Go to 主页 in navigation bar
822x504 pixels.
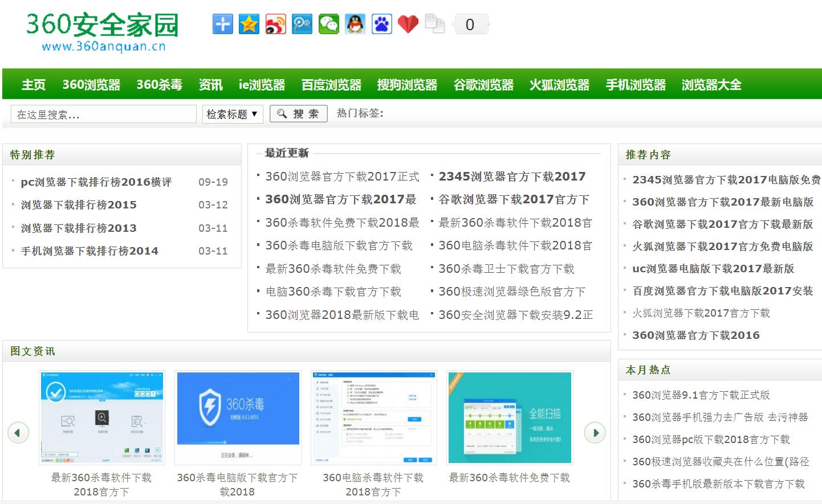(x=34, y=85)
